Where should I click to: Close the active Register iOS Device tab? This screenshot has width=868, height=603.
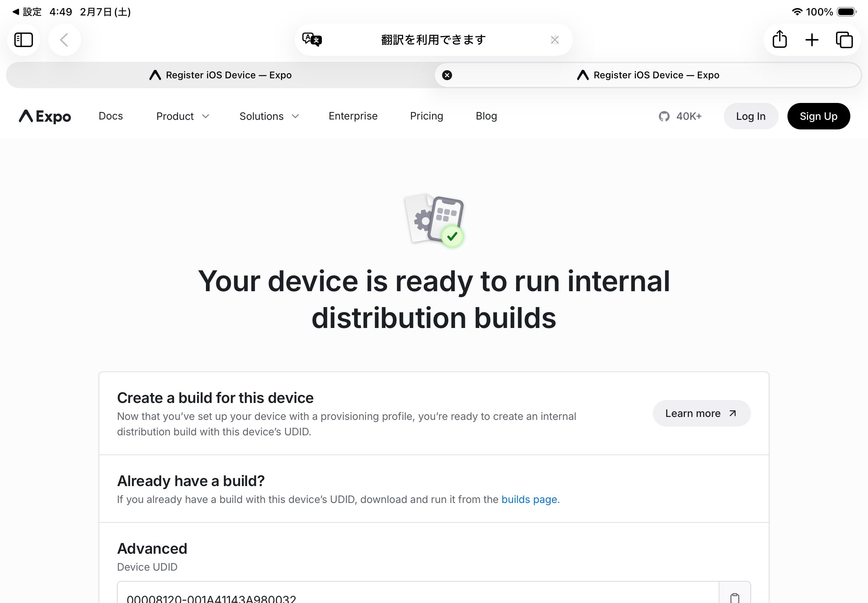point(447,75)
